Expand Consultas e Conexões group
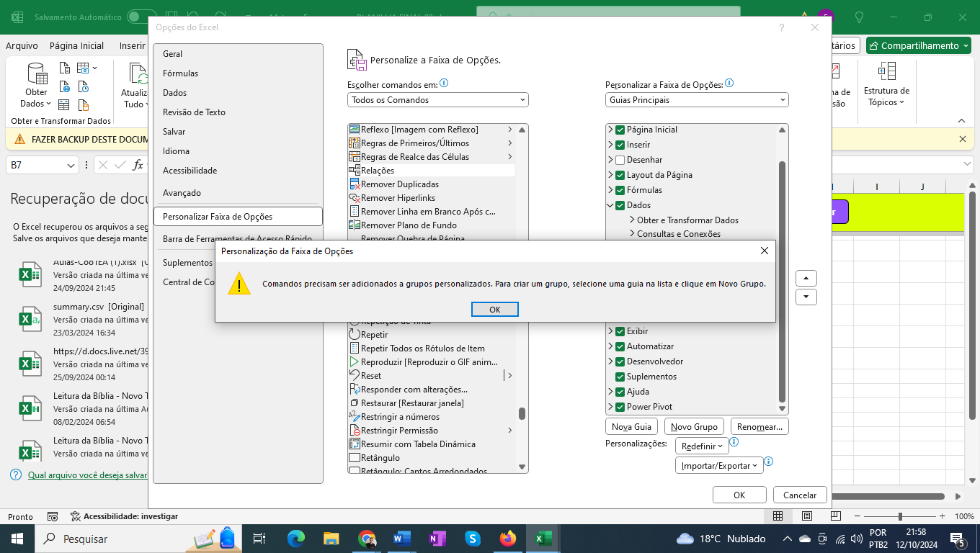Image resolution: width=980 pixels, height=553 pixels. 632,234
